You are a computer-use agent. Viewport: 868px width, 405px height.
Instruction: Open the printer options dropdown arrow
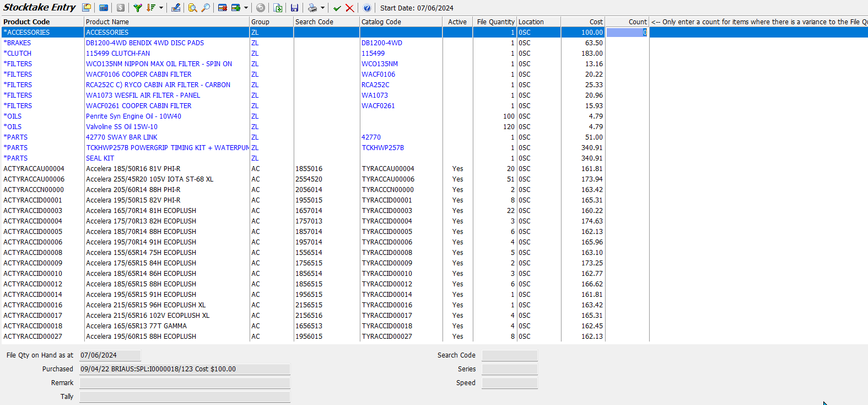click(x=322, y=8)
